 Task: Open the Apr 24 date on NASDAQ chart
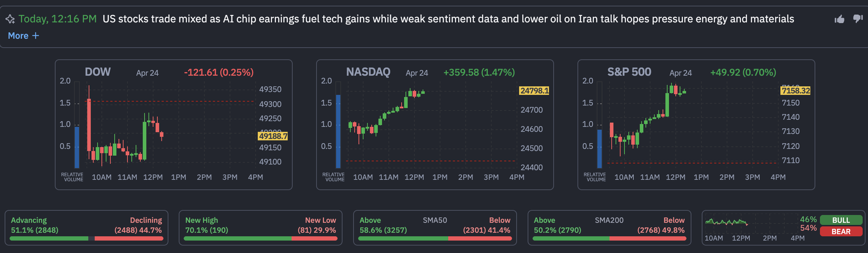click(417, 73)
